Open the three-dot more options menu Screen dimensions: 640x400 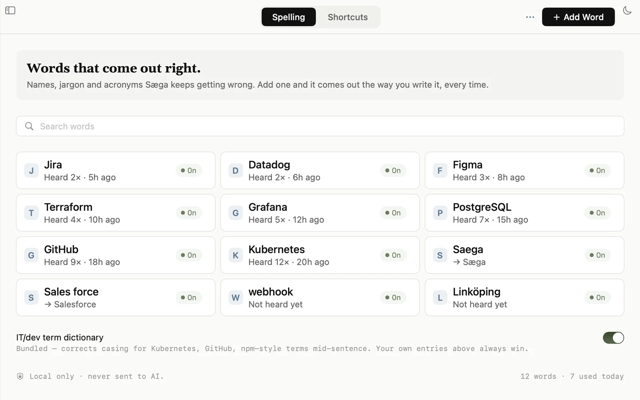tap(530, 17)
